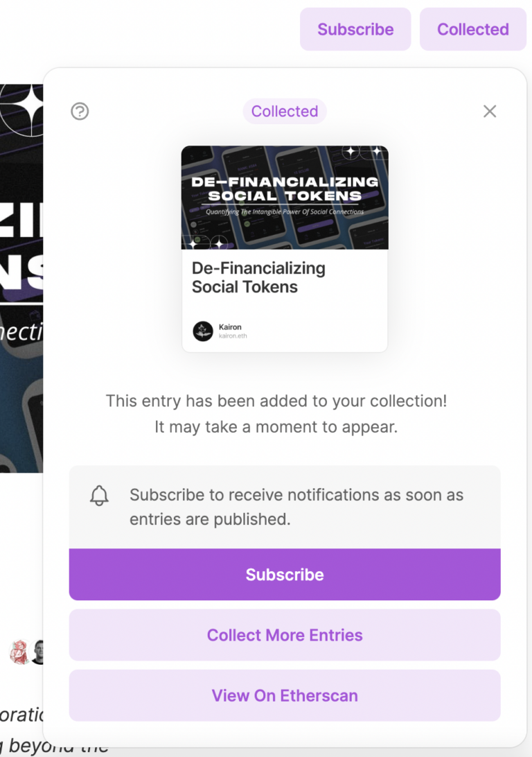Open View On Etherscan
532x757 pixels.
coord(285,695)
